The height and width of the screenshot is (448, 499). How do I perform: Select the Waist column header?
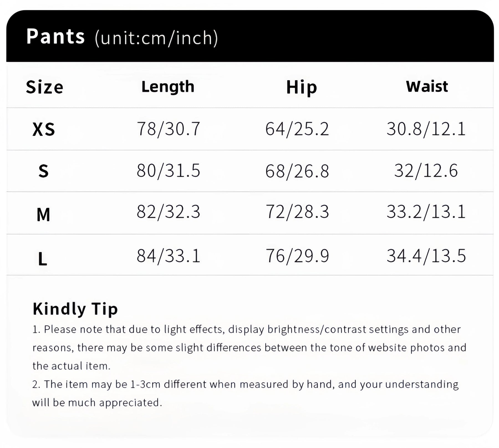[x=427, y=86]
